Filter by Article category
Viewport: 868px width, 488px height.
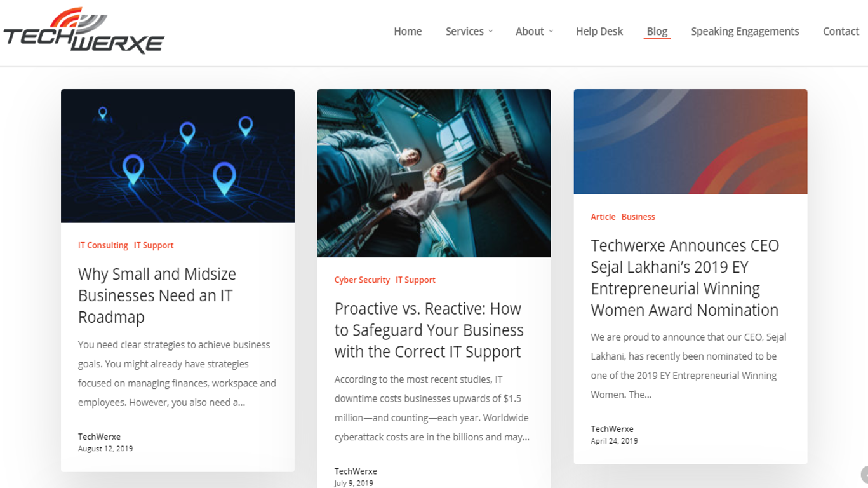(x=603, y=217)
